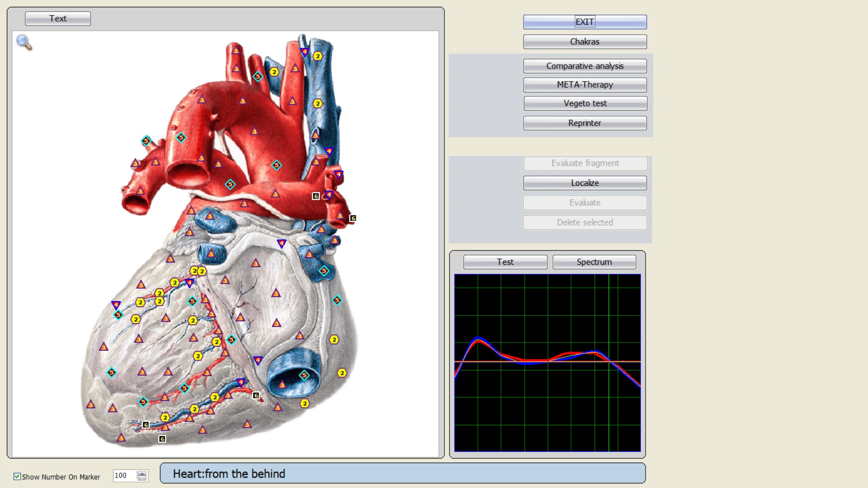Viewport: 868px width, 488px height.
Task: Select cyan 5 marker on leftmost pulmonary artery branch
Action: 146,141
